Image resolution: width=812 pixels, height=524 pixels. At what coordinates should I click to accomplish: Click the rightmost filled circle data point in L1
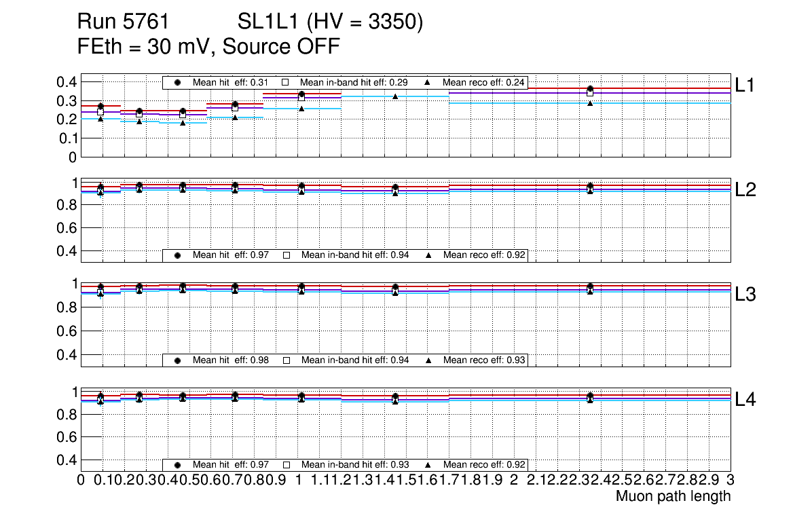[x=590, y=89]
